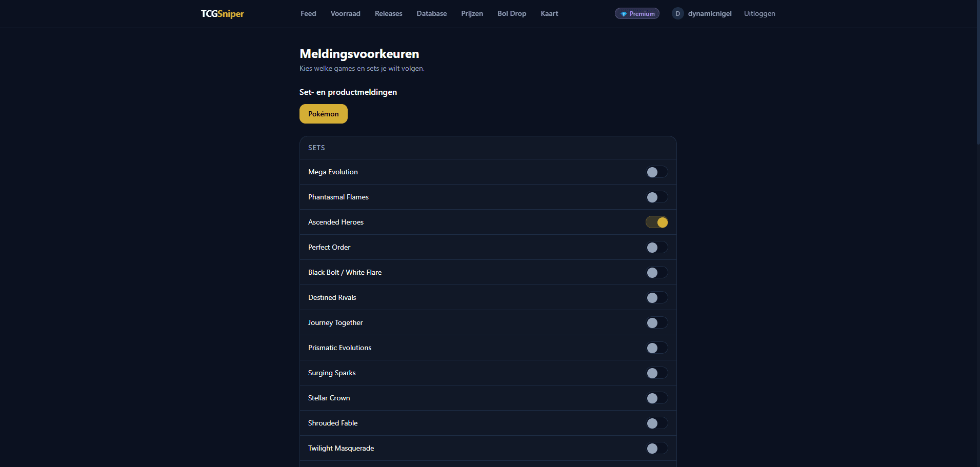Viewport: 980px width, 467px height.
Task: Open the Releases page
Action: tap(388, 14)
